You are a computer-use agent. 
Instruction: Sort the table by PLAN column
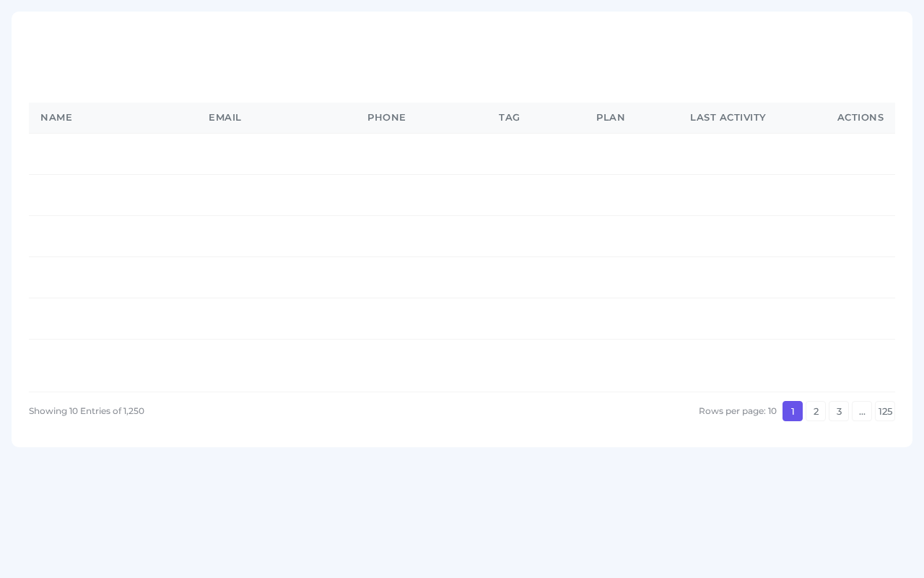click(x=611, y=117)
